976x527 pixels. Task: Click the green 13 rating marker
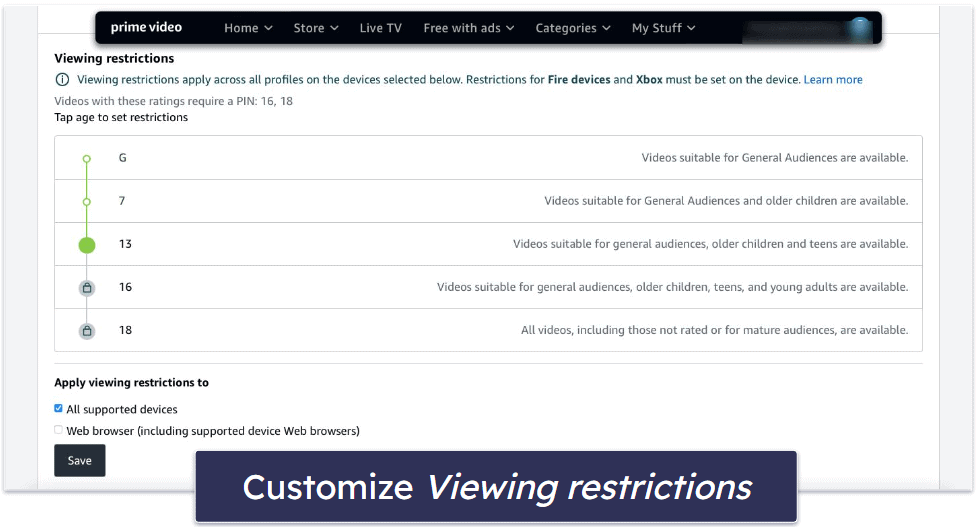click(x=87, y=244)
